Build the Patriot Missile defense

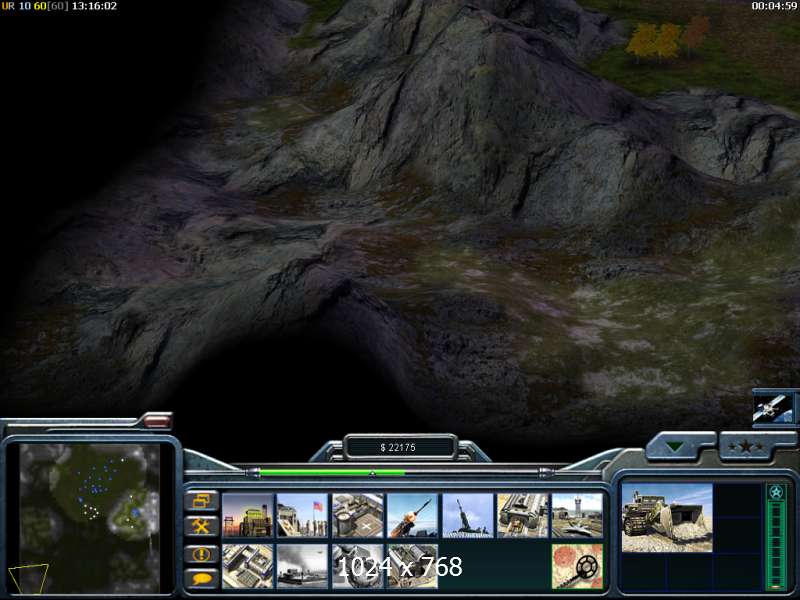coord(412,515)
